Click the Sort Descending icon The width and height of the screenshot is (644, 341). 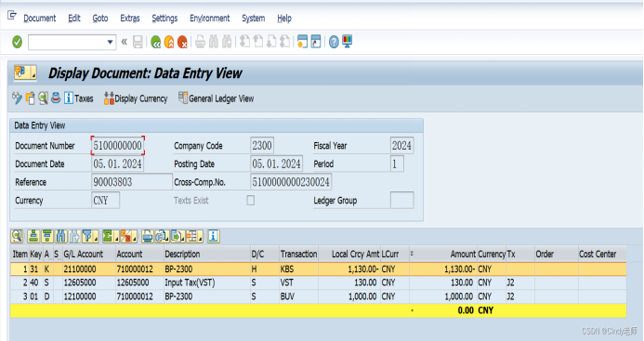[47, 236]
